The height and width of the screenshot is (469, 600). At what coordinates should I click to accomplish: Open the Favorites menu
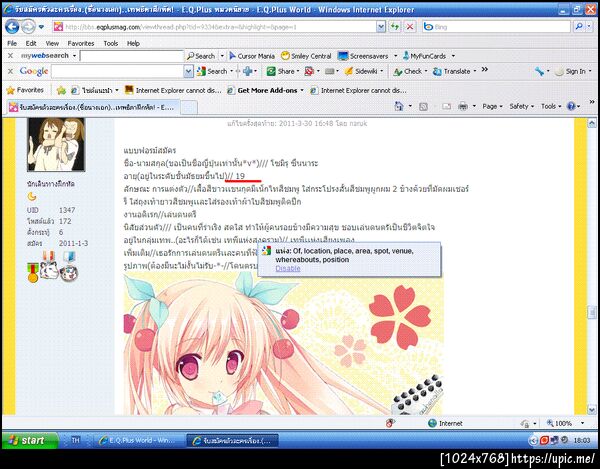tap(81, 43)
